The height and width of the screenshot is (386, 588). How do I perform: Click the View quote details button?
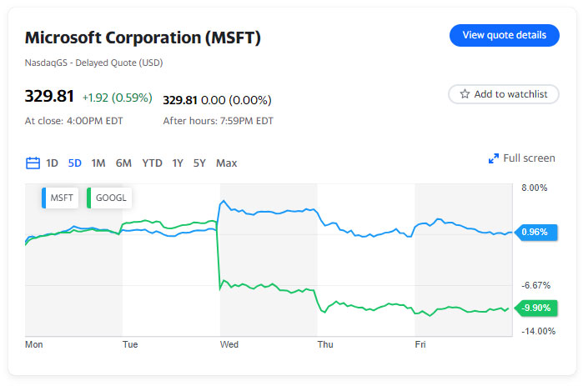[504, 35]
